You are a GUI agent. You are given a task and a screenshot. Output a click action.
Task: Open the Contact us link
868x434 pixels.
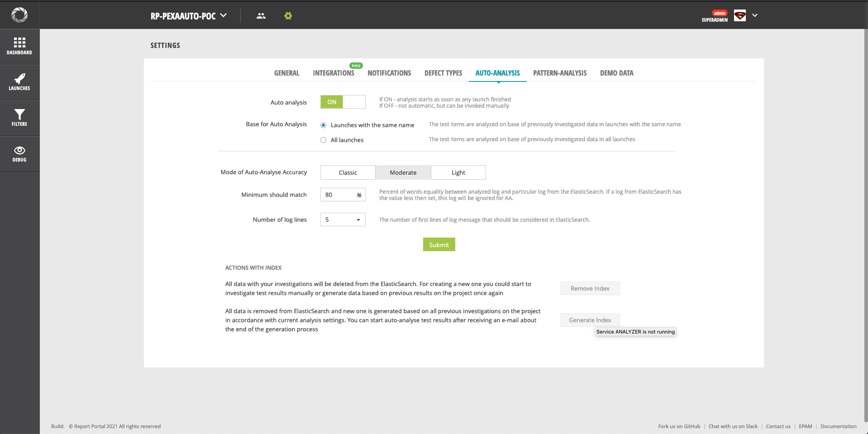(778, 426)
